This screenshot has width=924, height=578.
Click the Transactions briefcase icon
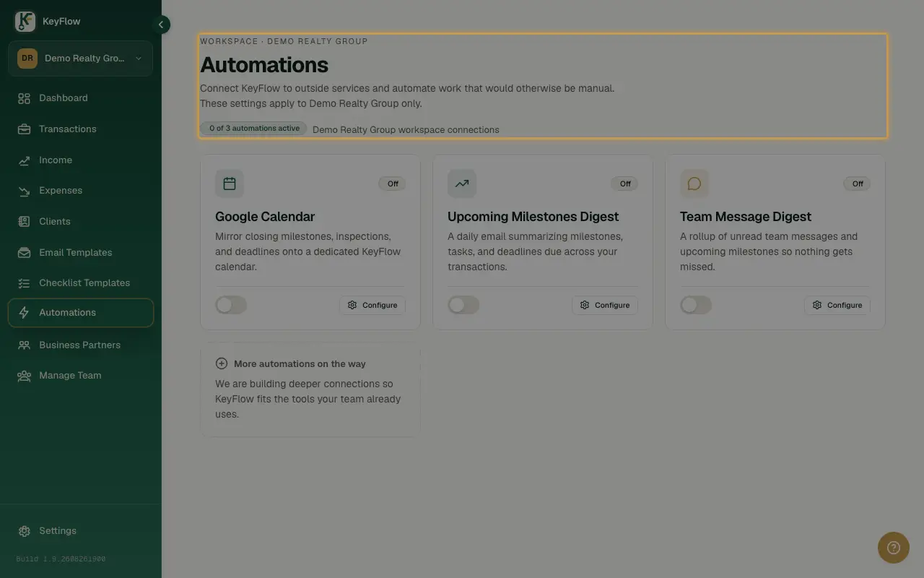[x=25, y=129]
